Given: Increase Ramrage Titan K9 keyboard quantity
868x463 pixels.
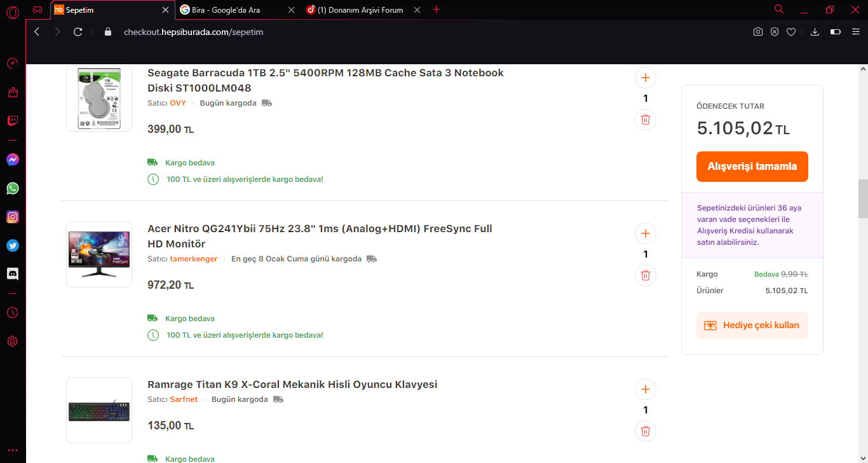Looking at the screenshot, I should click(x=646, y=389).
